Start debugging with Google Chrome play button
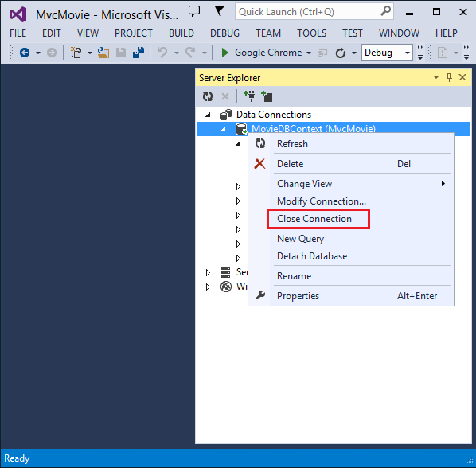The image size is (476, 468). (x=225, y=53)
